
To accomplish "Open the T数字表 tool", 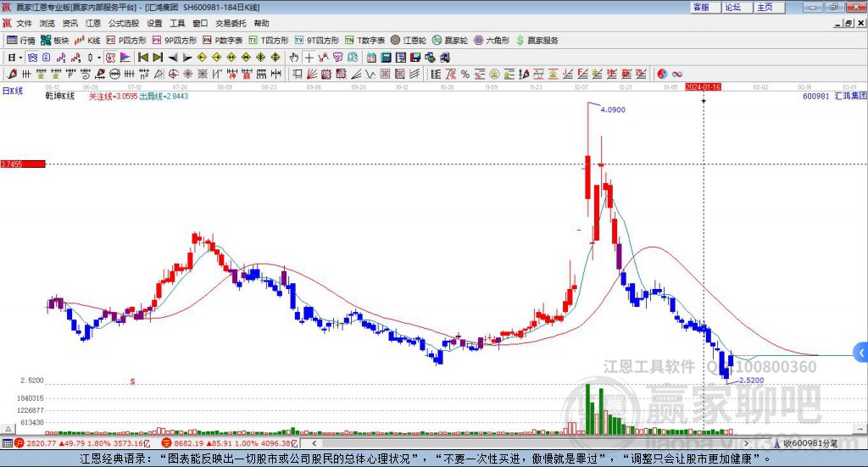I will click(364, 41).
